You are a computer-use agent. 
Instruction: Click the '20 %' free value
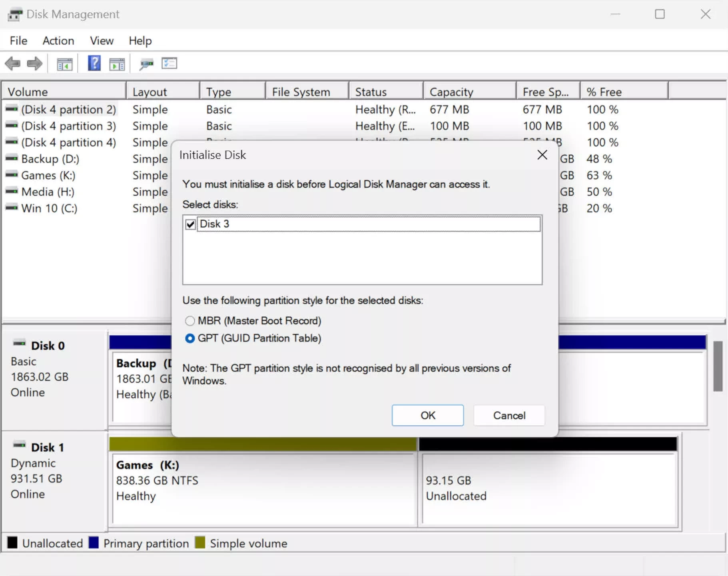coord(599,208)
